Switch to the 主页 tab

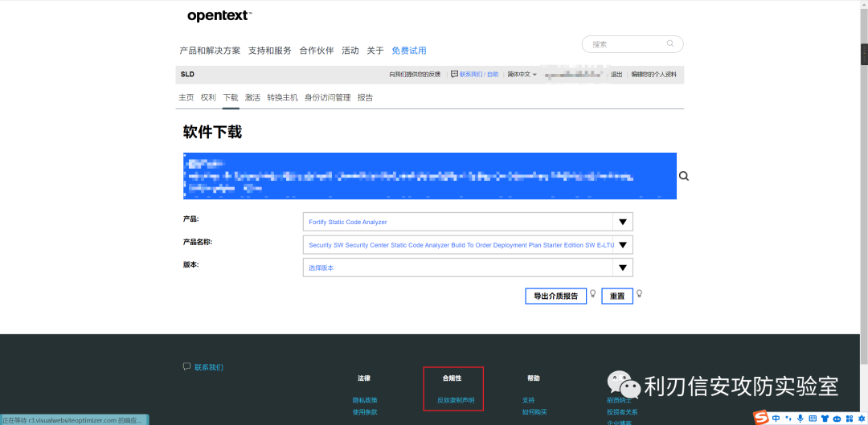(x=186, y=97)
